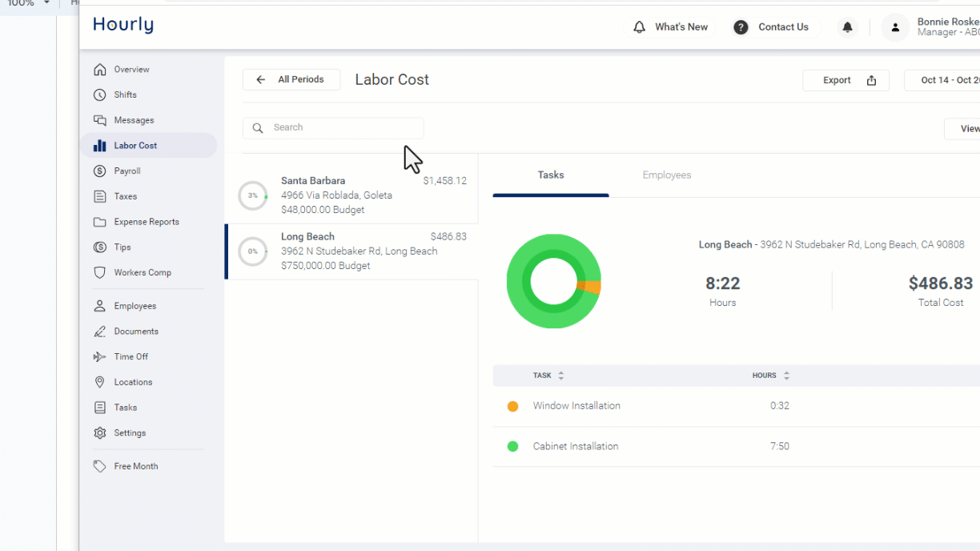
Task: Select the Santa Barbara location entry
Action: coord(352,195)
